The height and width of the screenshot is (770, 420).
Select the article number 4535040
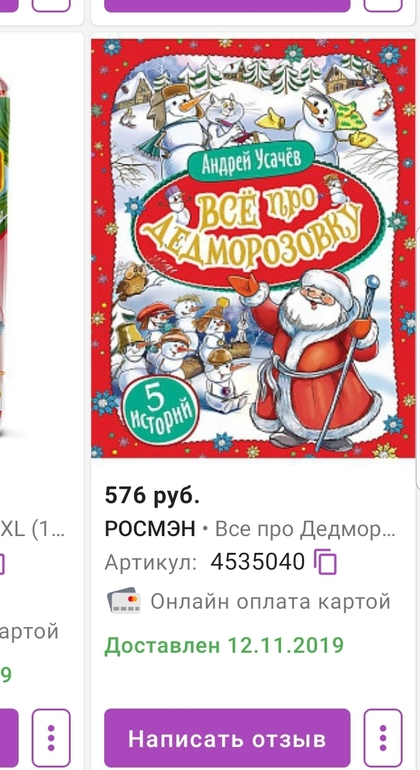pyautogui.click(x=258, y=562)
